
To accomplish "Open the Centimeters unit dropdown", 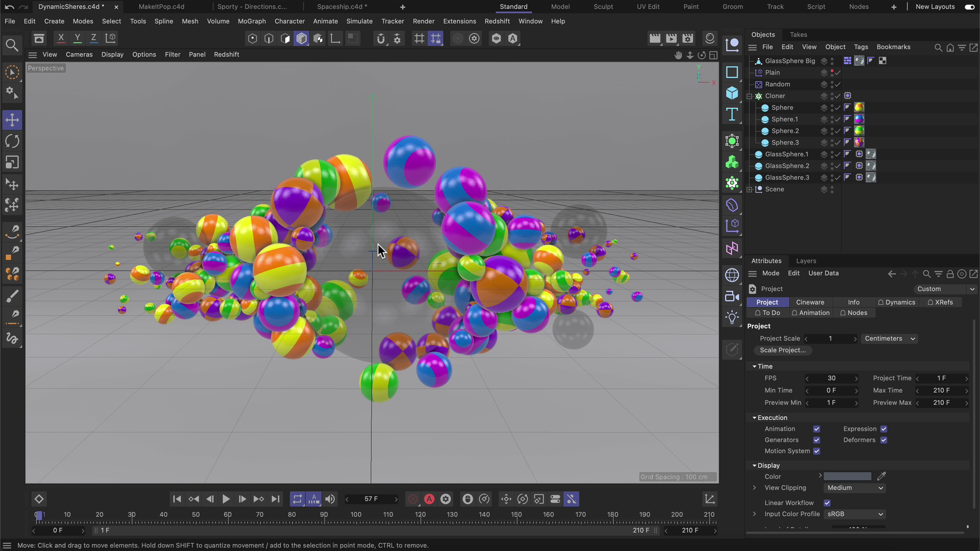I will [x=889, y=339].
